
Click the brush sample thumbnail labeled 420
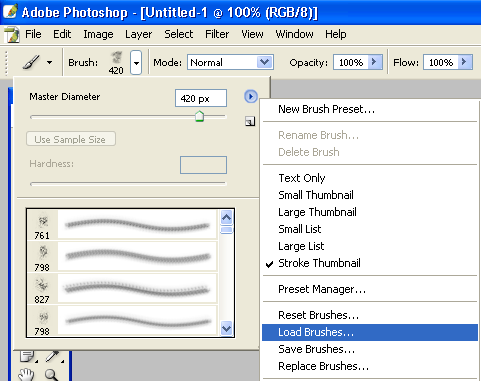116,62
